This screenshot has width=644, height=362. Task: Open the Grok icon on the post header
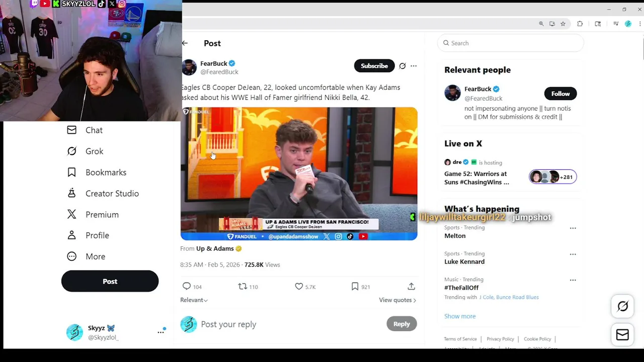point(403,66)
